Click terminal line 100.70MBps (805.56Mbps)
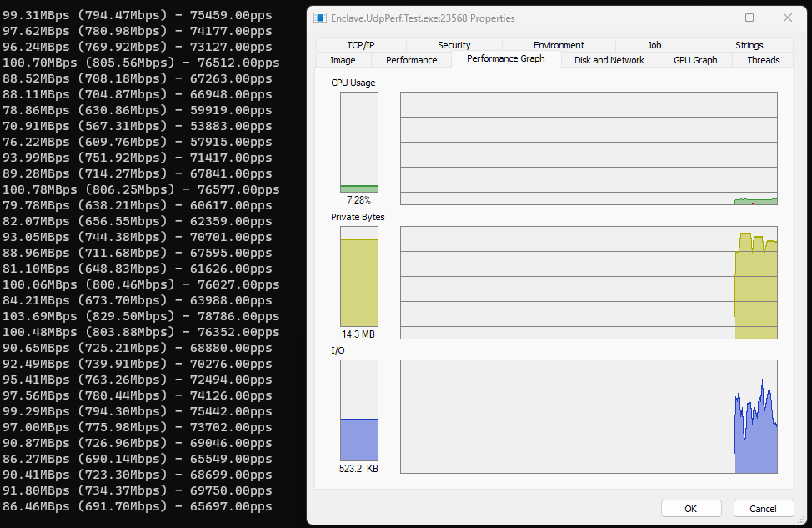812x528 pixels. (141, 63)
